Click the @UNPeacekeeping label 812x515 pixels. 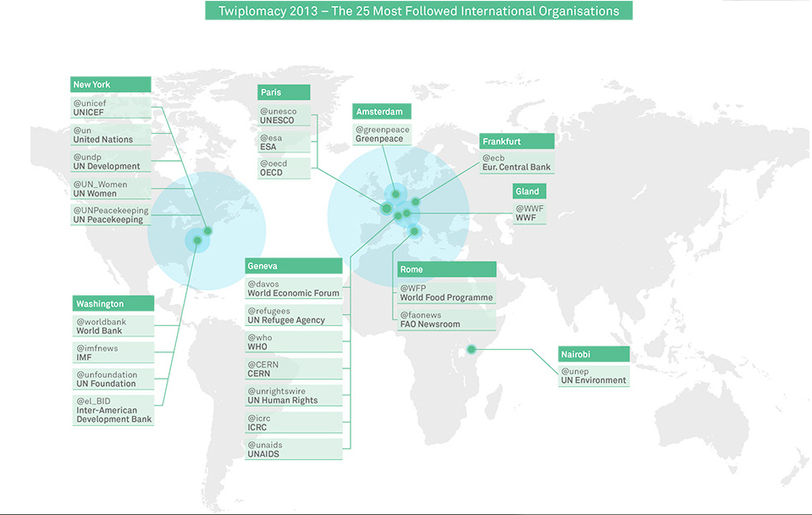click(x=110, y=215)
